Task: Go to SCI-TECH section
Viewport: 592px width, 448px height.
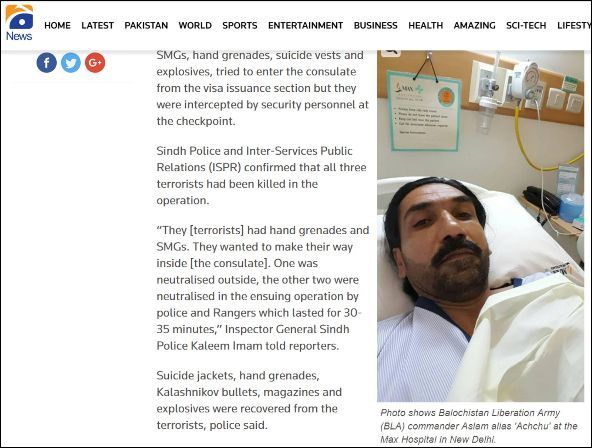Action: pos(526,25)
